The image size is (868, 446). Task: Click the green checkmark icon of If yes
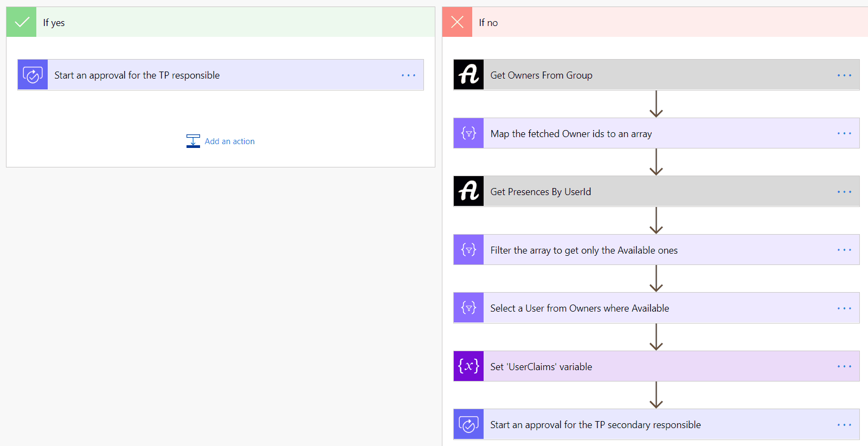point(21,22)
